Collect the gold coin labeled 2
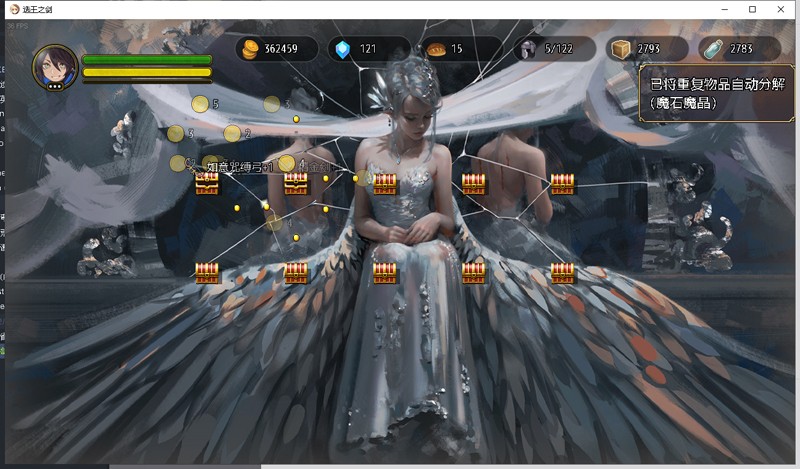Image resolution: width=800 pixels, height=469 pixels. coord(232,134)
